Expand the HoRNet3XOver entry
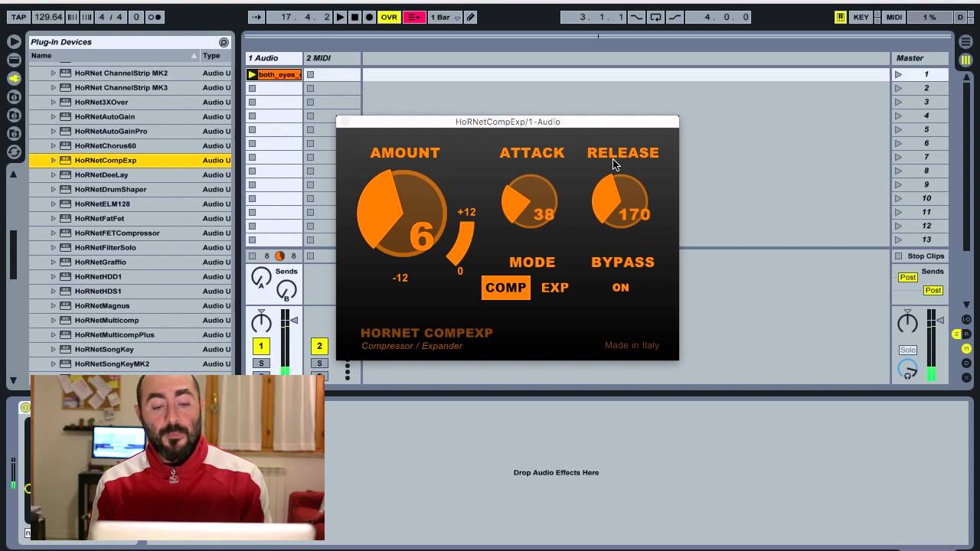 pos(53,103)
